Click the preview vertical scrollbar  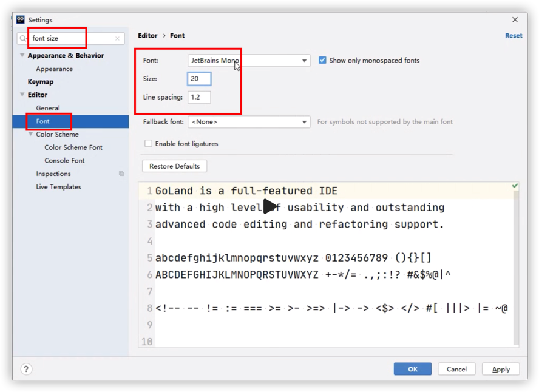(515, 268)
